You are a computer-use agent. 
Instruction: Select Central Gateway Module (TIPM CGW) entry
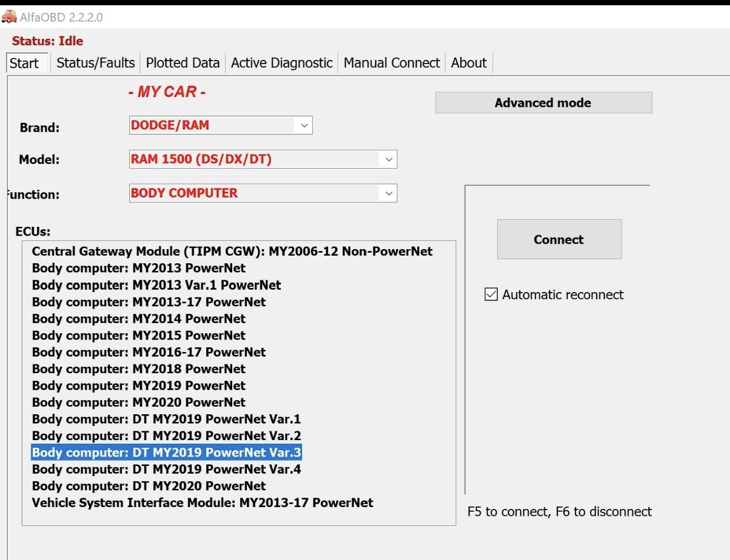coord(232,252)
